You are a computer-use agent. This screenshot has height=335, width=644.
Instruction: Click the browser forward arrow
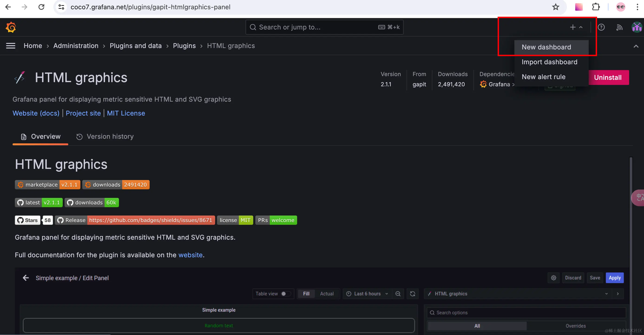tap(24, 7)
